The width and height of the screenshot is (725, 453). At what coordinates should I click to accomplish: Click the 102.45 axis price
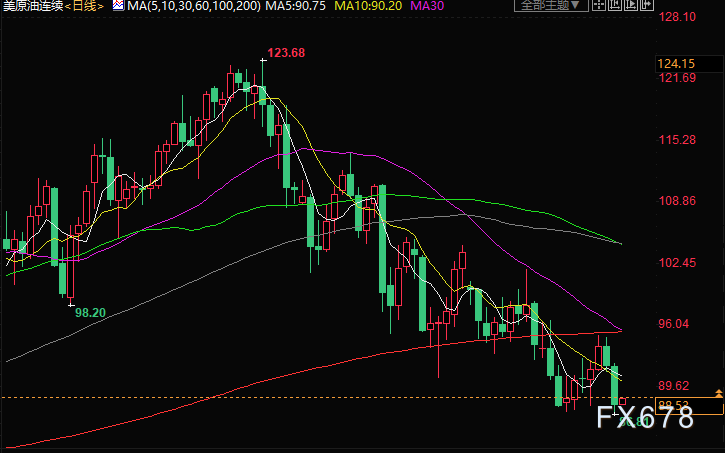[x=677, y=263]
